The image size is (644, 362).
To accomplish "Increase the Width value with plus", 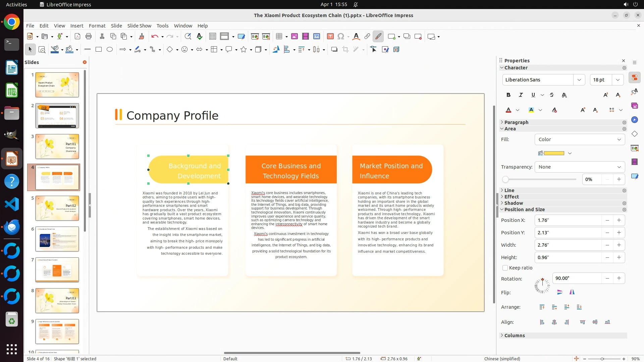I will [x=619, y=245].
